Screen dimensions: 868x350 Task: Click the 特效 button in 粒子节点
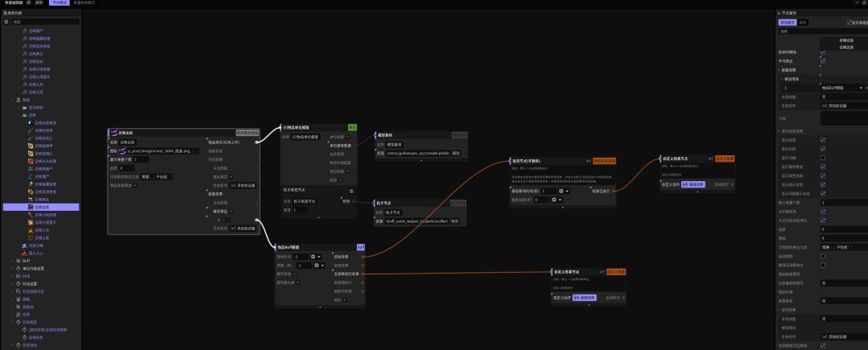pos(454,221)
